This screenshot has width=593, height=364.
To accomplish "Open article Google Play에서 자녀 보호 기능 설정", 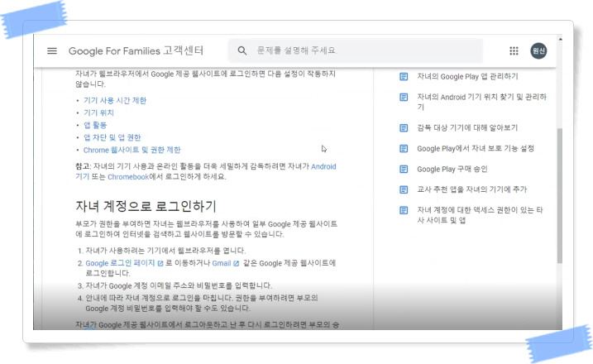I will 476,149.
